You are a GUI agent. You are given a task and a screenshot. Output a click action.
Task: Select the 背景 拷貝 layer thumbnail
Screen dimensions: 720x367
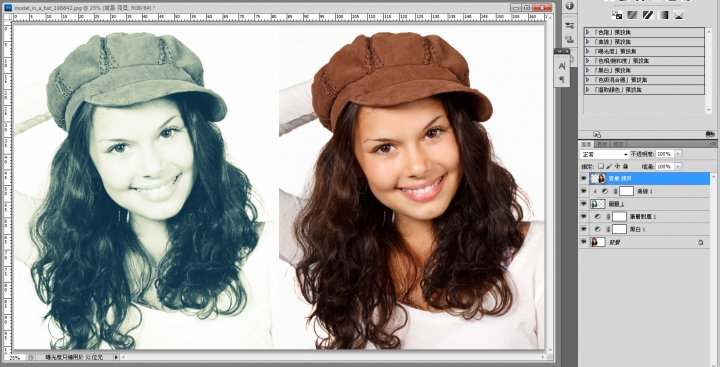(x=598, y=178)
